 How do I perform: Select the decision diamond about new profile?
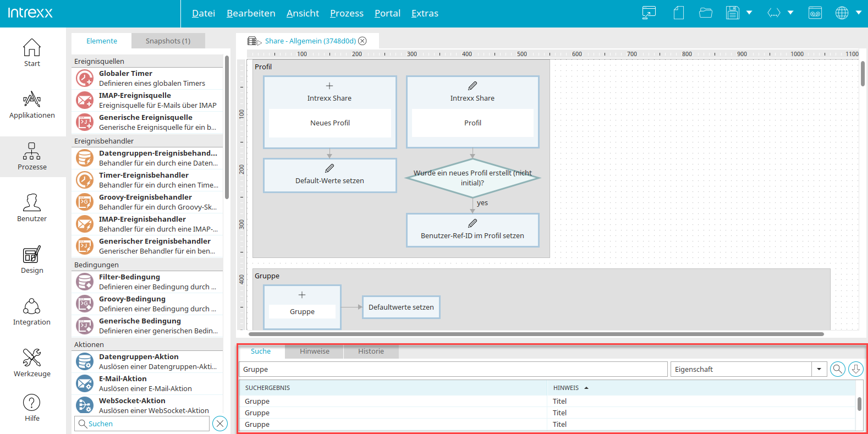pyautogui.click(x=473, y=178)
